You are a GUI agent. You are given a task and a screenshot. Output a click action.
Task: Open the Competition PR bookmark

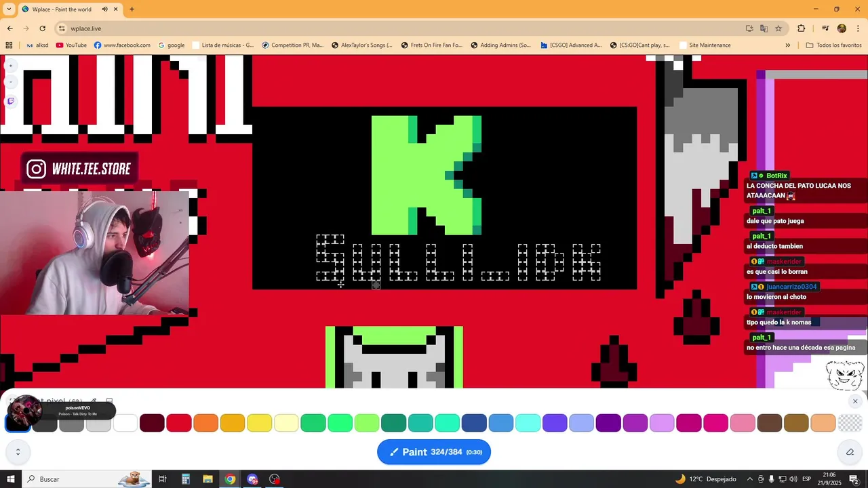(x=292, y=45)
